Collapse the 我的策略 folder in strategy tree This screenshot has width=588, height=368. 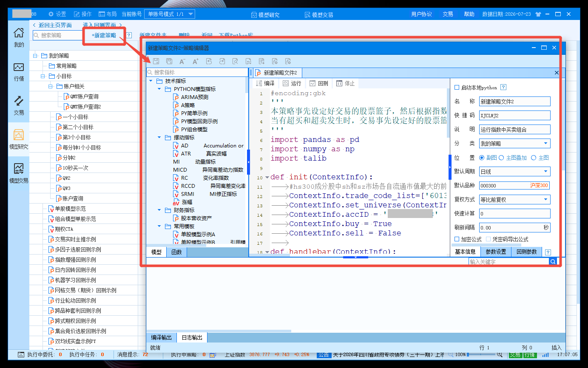35,56
